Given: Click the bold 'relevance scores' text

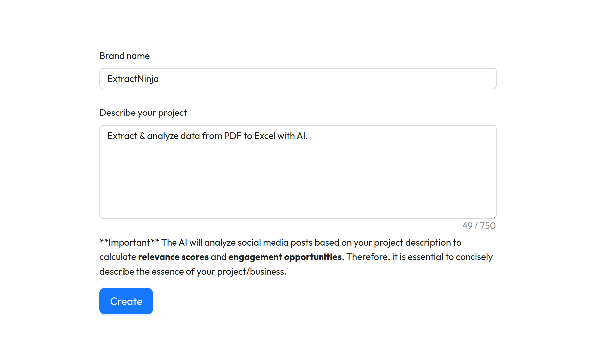Looking at the screenshot, I should [x=173, y=257].
